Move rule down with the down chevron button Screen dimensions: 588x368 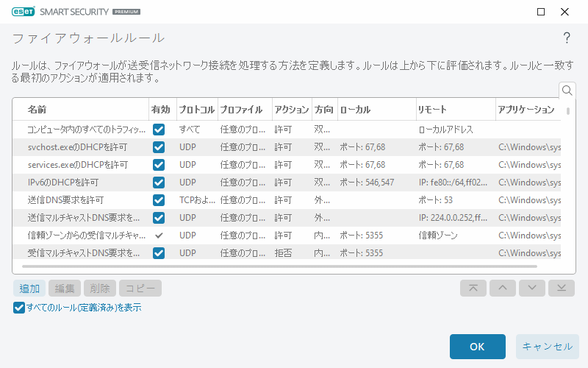click(x=531, y=288)
